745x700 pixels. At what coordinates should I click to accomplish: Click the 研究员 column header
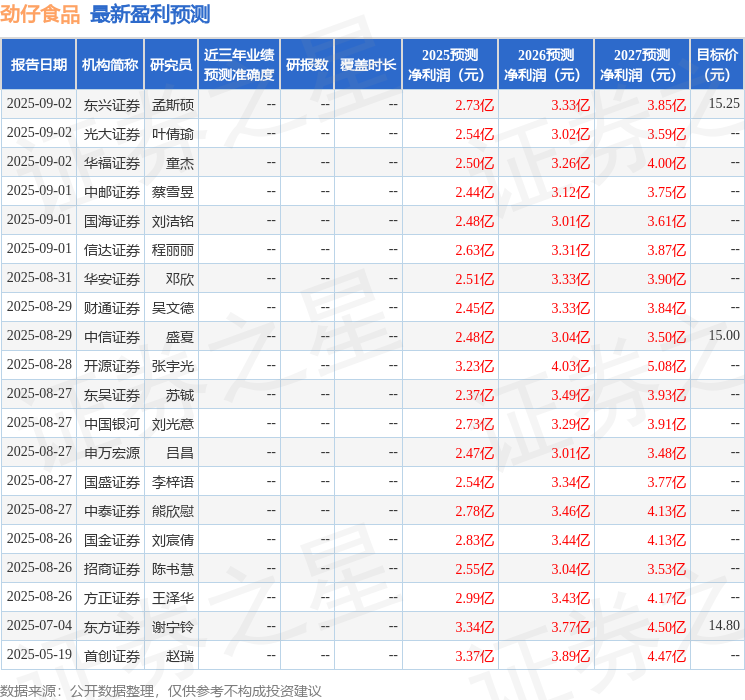point(171,65)
